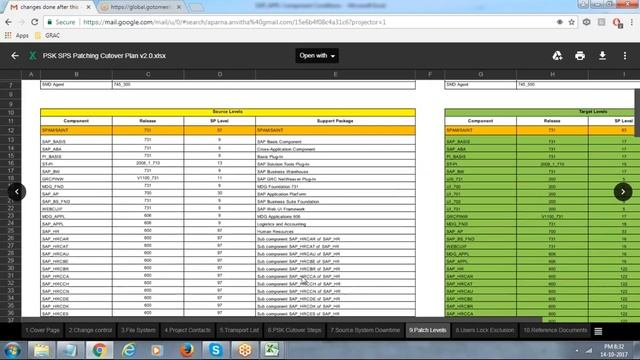Open the 3.File System sheet tab

click(138, 330)
